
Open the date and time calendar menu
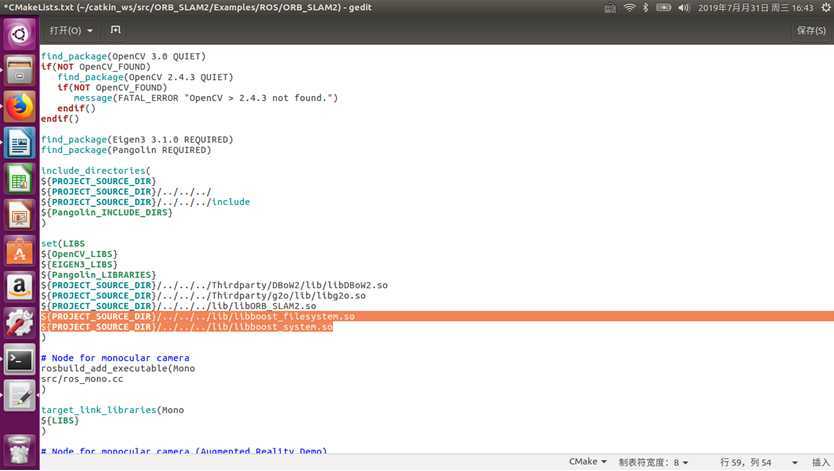pos(756,8)
